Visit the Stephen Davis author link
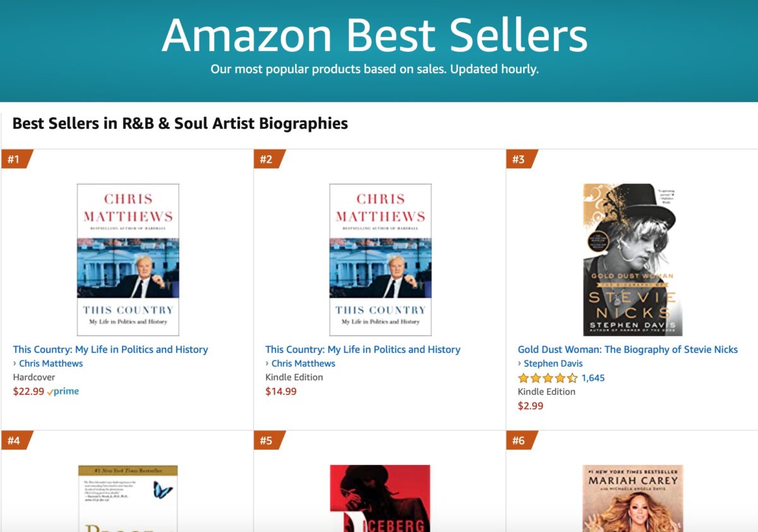The height and width of the screenshot is (532, 758). [553, 364]
